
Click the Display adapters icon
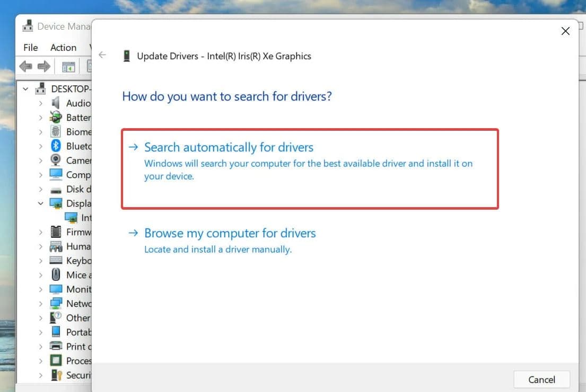56,203
